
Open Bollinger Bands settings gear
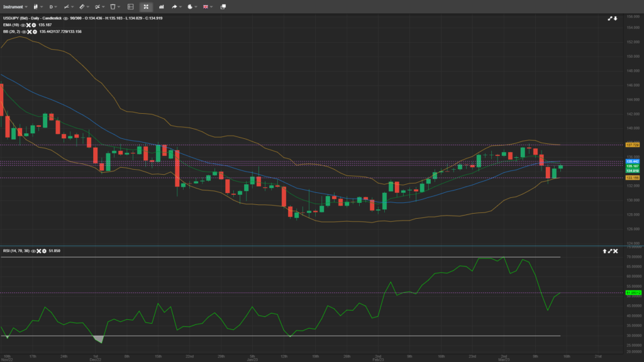click(34, 31)
